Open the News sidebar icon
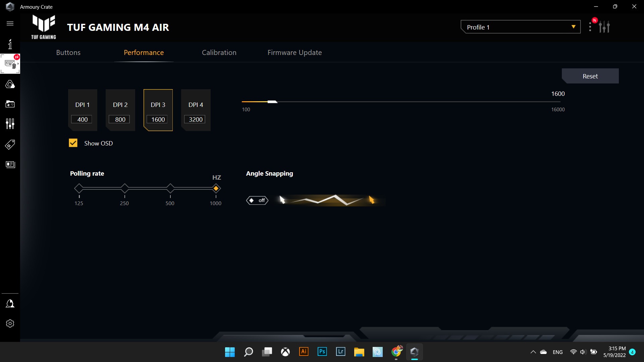Image resolution: width=644 pixels, height=362 pixels. (x=10, y=164)
